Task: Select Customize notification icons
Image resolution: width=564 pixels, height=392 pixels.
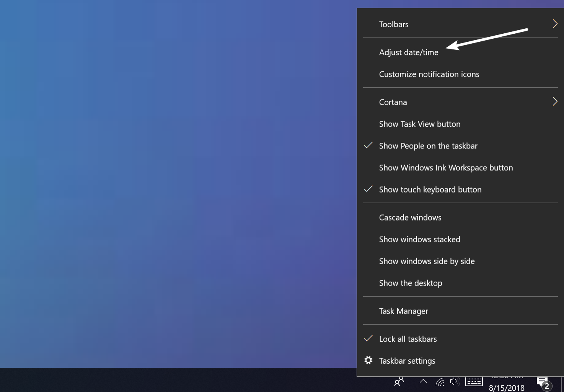Action: point(429,74)
